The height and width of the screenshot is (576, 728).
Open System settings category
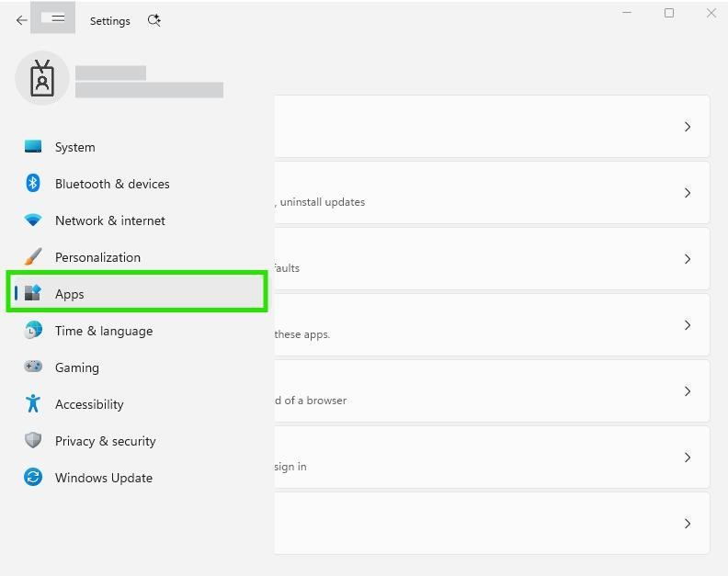(136, 147)
